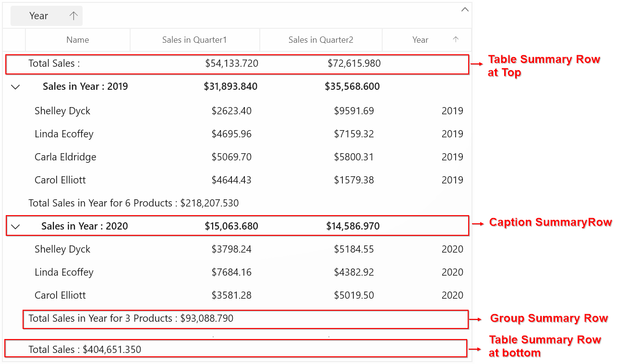Select the $5069.70 cell
Viewport: 617px width, 364px height.
pyautogui.click(x=231, y=157)
